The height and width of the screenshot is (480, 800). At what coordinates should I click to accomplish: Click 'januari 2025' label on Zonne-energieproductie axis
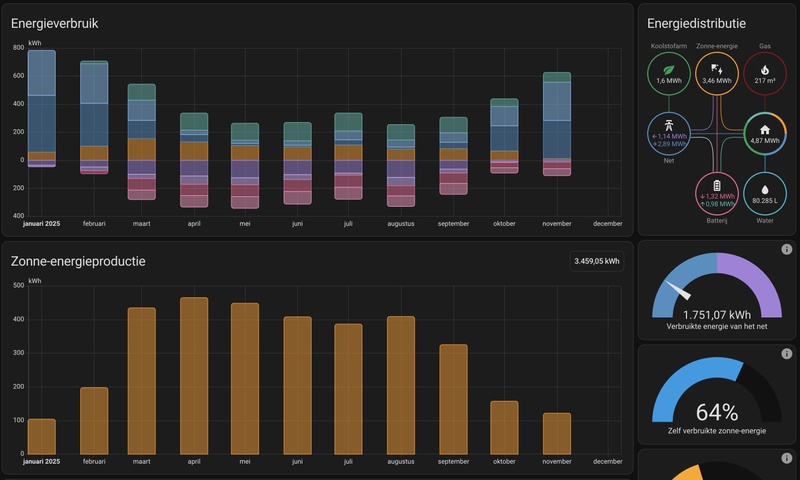click(41, 461)
